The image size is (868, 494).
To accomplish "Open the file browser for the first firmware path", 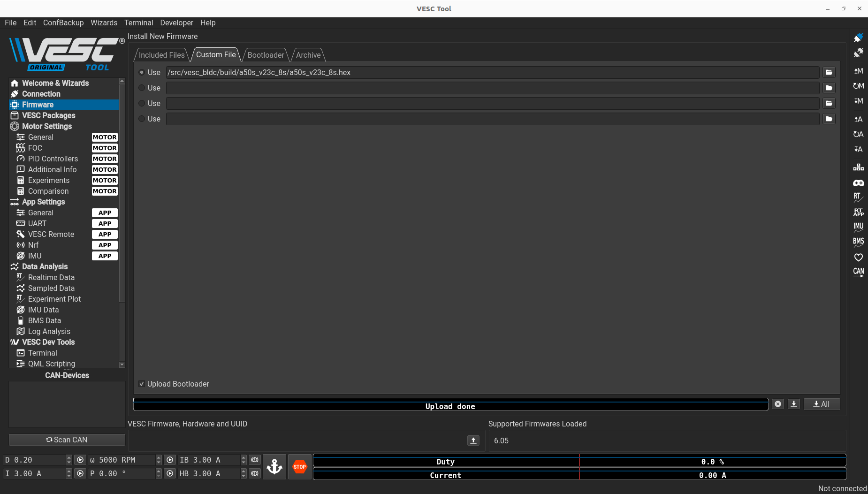I will point(829,72).
